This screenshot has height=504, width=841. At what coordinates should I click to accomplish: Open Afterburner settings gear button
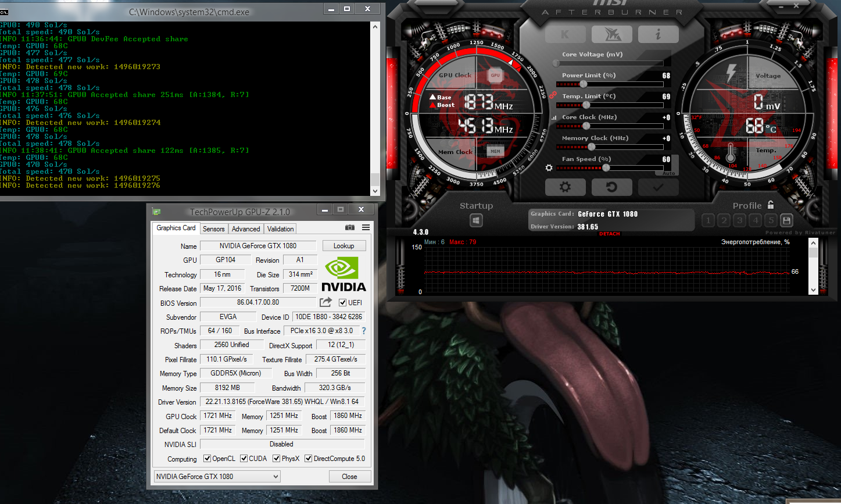coord(565,187)
